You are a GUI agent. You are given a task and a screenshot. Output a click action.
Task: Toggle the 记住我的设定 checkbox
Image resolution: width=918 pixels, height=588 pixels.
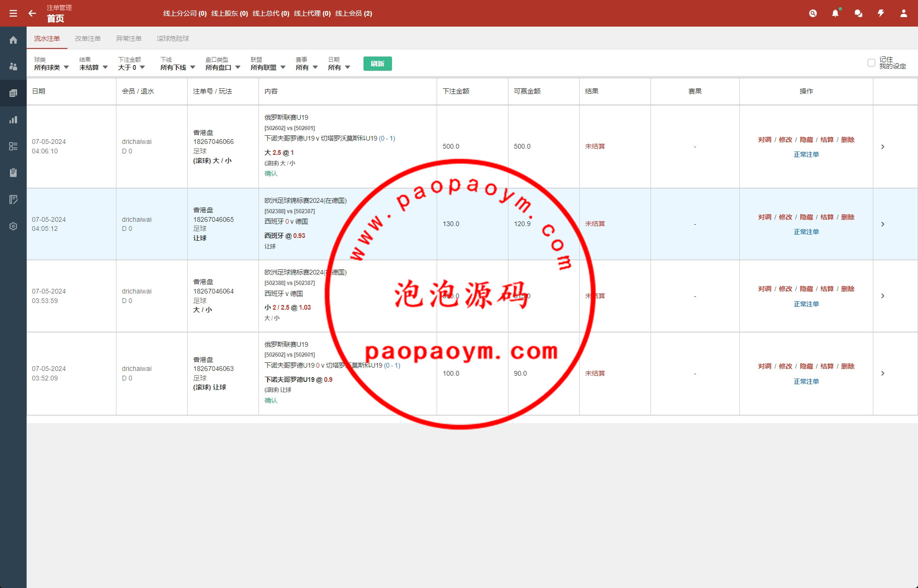(871, 63)
